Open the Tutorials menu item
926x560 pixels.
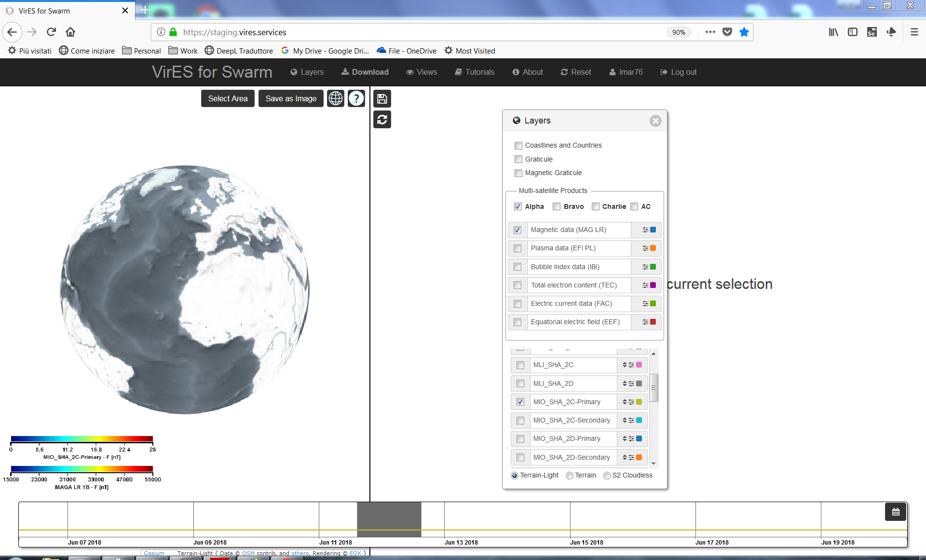pos(475,72)
